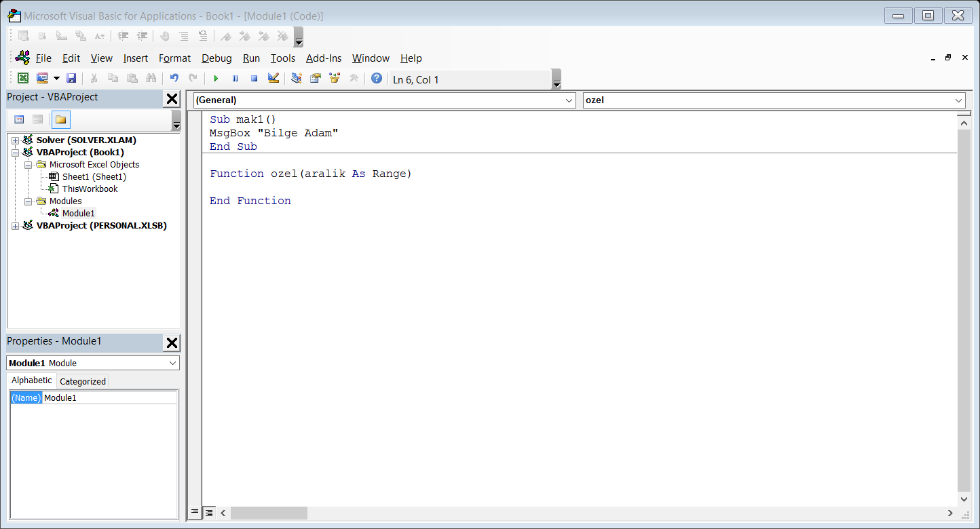Select Sheet1 (Sheet1) in the project tree
Viewport: 980px width, 529px height.
[x=94, y=177]
